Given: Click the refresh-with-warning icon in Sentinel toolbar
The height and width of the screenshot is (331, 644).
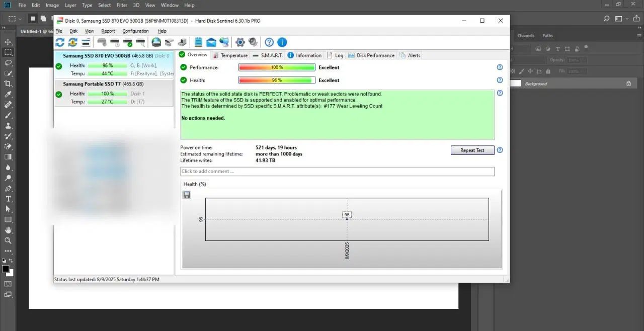Looking at the screenshot, I should click(73, 42).
